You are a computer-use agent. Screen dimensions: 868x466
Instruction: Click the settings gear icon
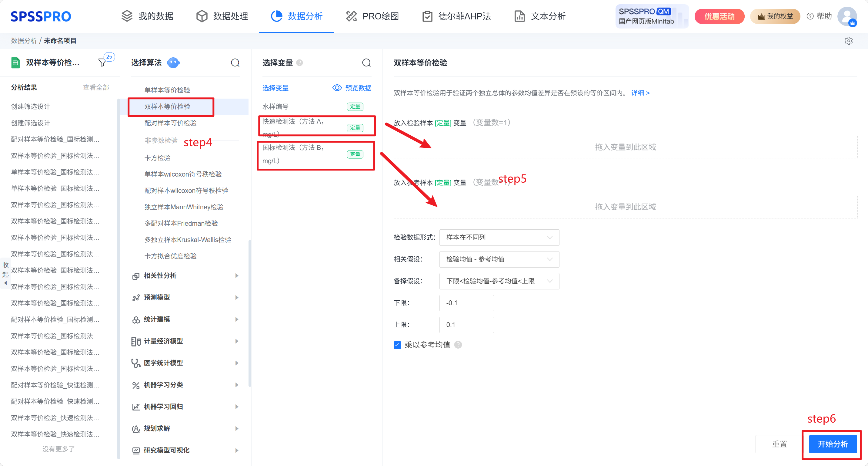click(848, 41)
